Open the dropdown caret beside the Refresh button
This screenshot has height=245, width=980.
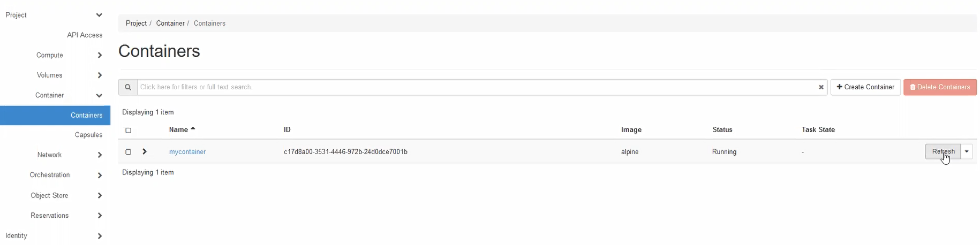click(966, 151)
